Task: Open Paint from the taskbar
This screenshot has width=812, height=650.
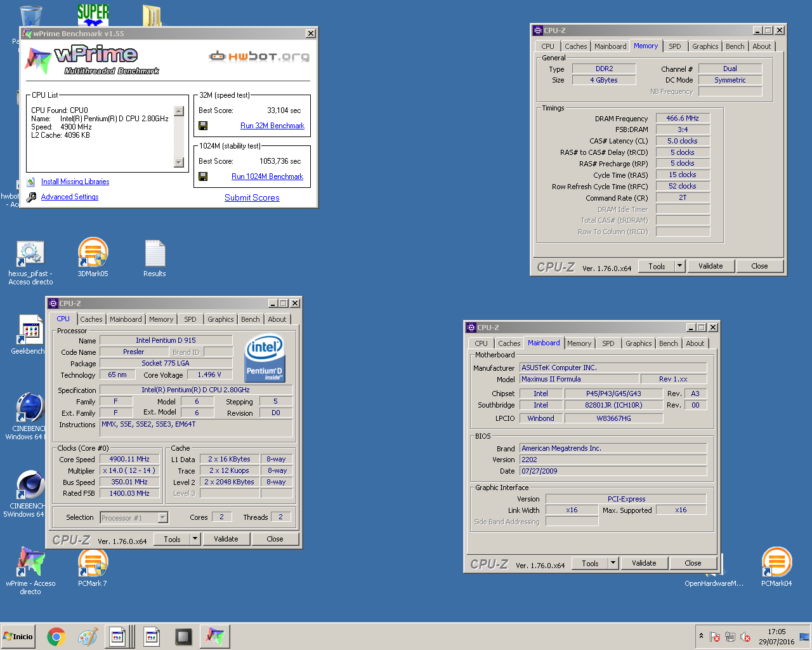Action: (x=87, y=637)
